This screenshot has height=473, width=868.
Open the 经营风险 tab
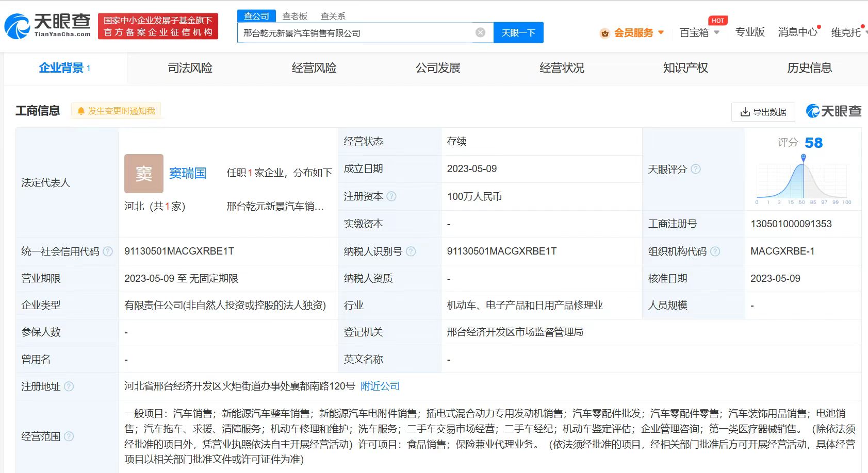tap(314, 68)
